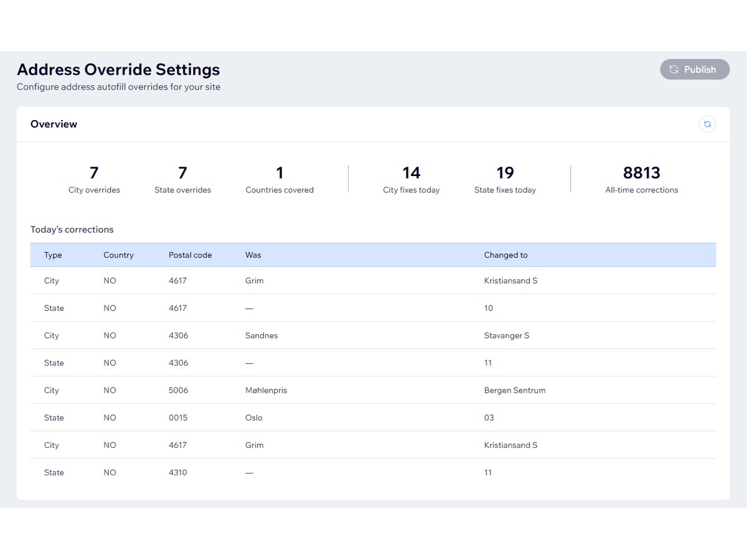The width and height of the screenshot is (747, 560).
Task: Click the row with postal code 4310
Action: [x=373, y=472]
